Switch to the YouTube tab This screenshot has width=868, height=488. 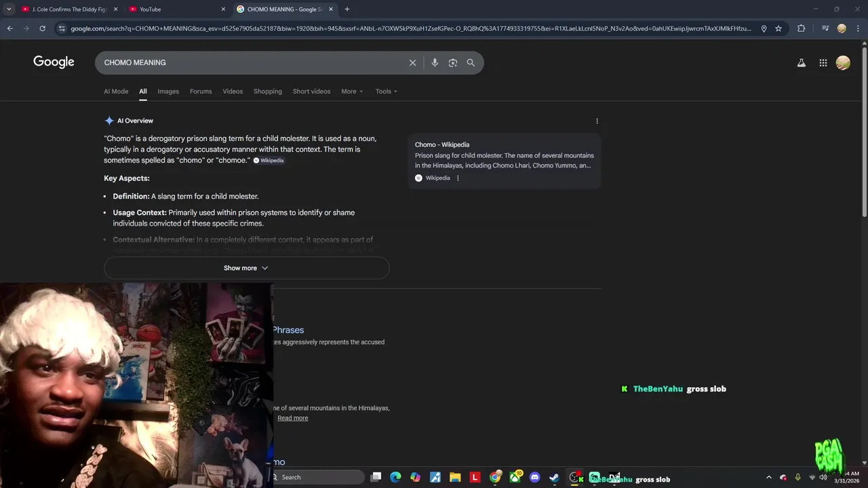(x=178, y=9)
